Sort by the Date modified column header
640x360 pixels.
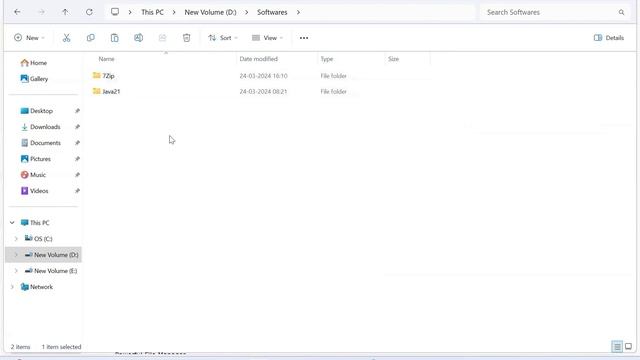coord(258,59)
